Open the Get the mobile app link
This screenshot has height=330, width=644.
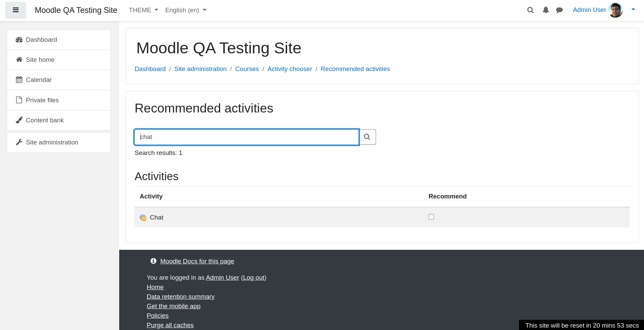tap(174, 306)
